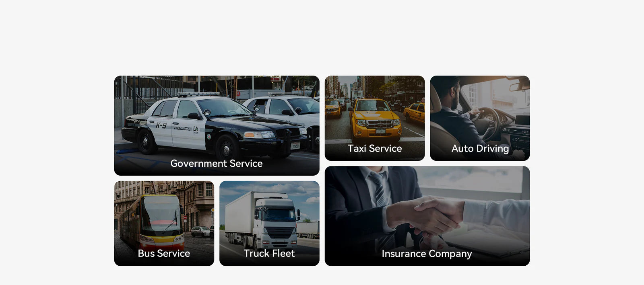Open the Auto Driving card
Viewport: 644px width, 285px height.
click(x=480, y=118)
